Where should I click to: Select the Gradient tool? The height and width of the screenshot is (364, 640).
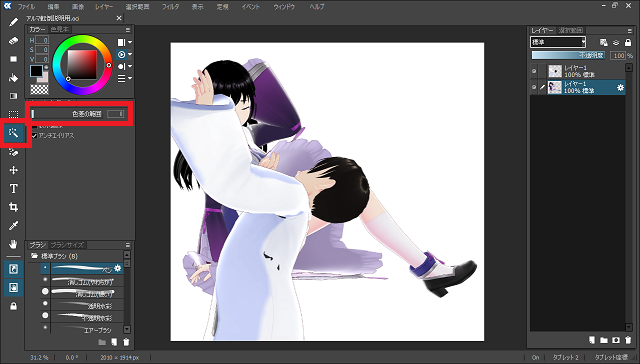(13, 96)
